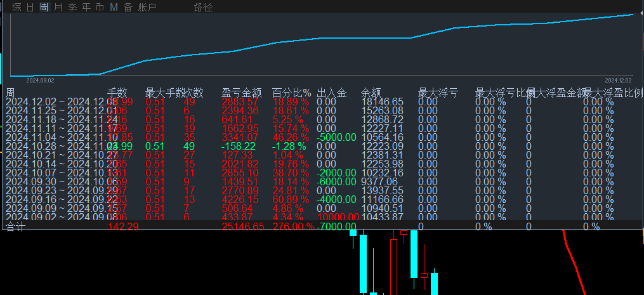This screenshot has width=644, height=295.
Task: Click the profit value 4226.15
Action: tap(240, 199)
